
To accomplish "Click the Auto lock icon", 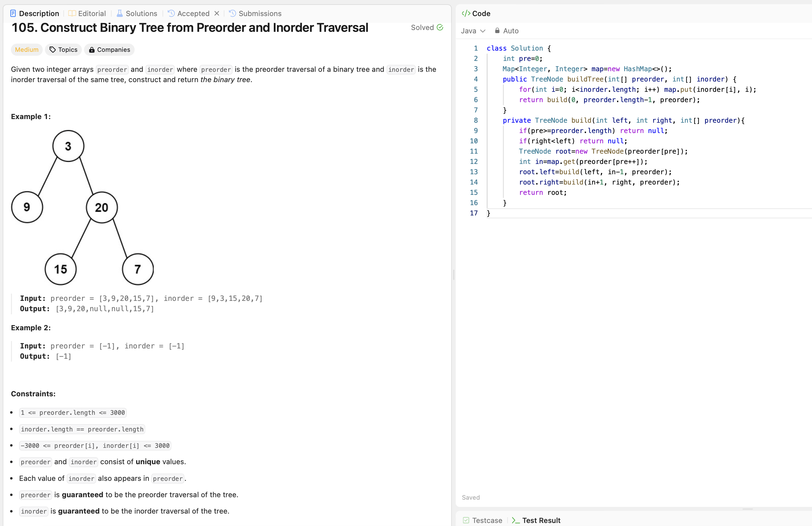I will [x=497, y=31].
